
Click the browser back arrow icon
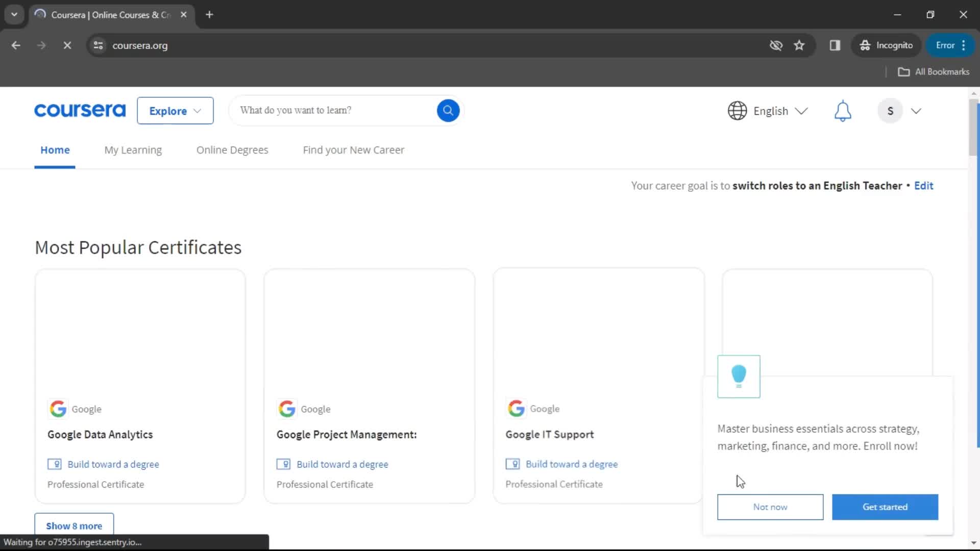click(16, 45)
